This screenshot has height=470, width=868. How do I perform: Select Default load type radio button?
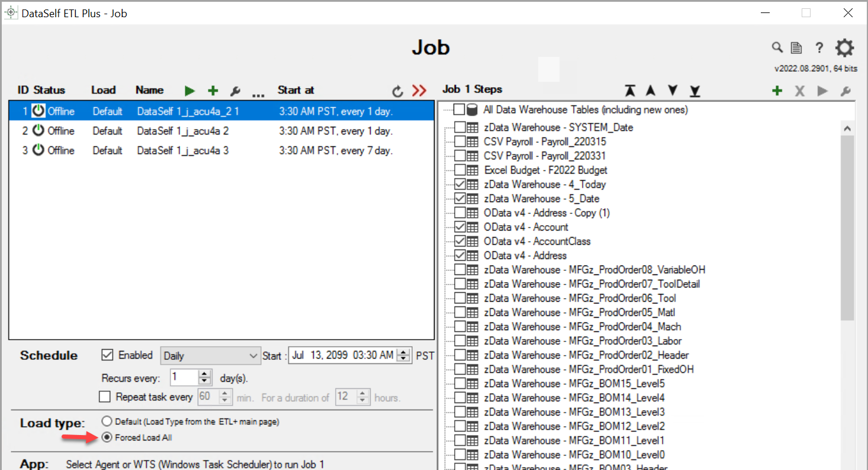click(x=107, y=421)
